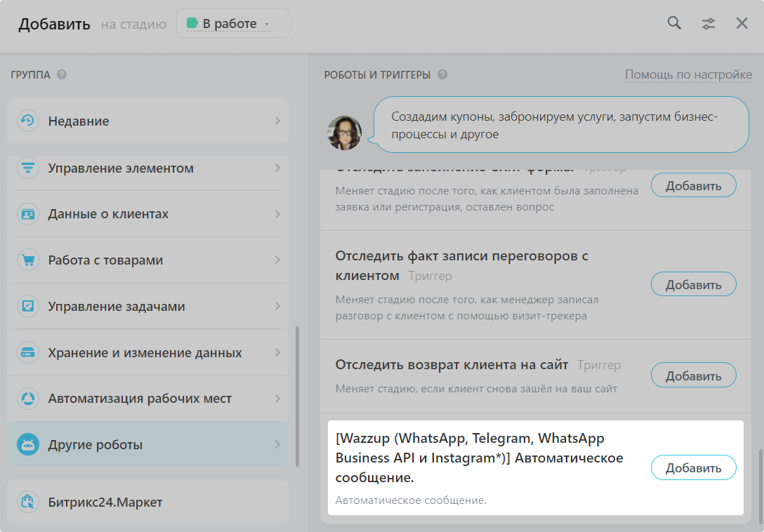Select the icon for Автоматизация рабочих мест
The width and height of the screenshot is (764, 532).
click(x=28, y=398)
